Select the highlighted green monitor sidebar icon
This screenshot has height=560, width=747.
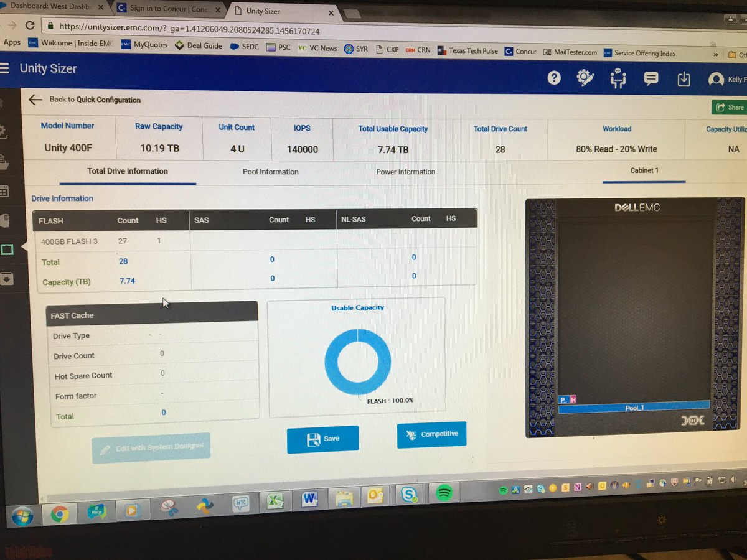(7, 250)
